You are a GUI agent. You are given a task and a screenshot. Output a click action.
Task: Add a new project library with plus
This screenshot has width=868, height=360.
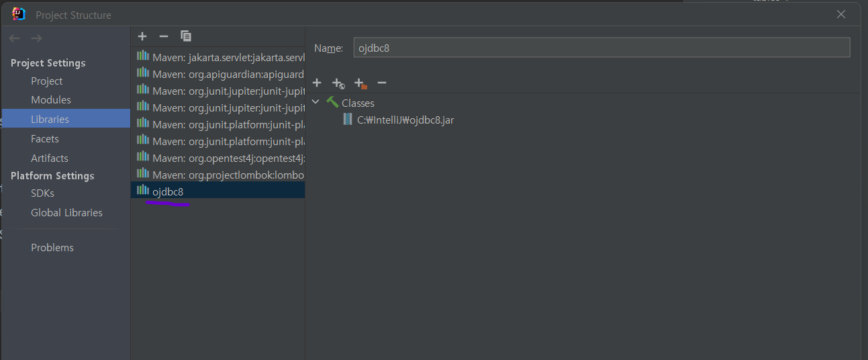[x=142, y=36]
